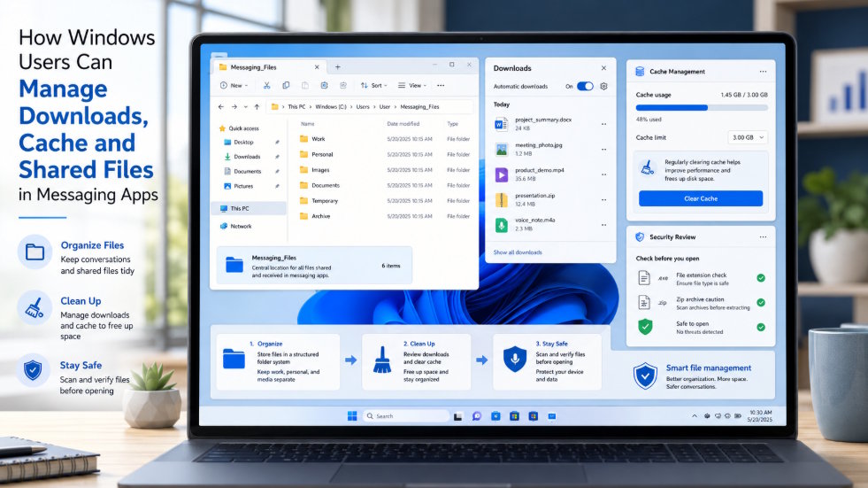
Task: Show hidden icons with taskbar tray chevron
Action: click(x=695, y=416)
